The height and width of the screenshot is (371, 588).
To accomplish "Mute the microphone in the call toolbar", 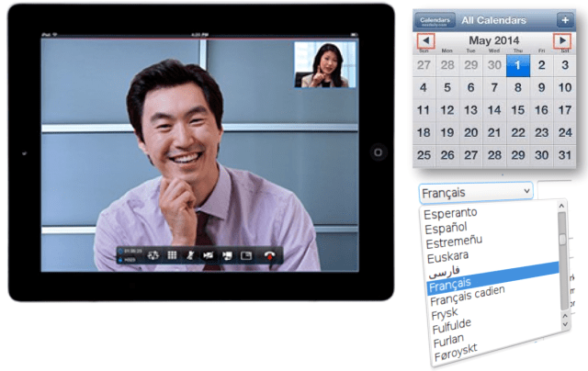I will 189,255.
